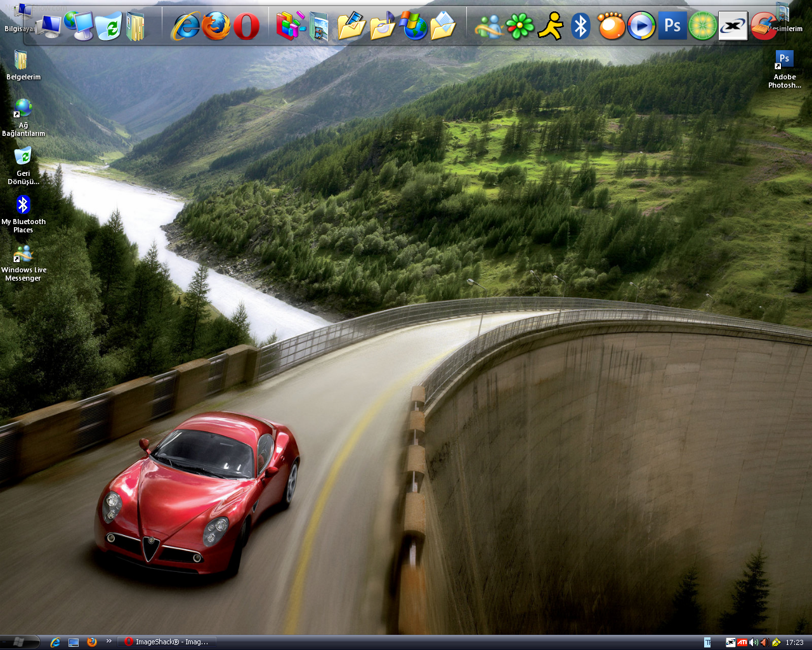Open Adobe Photoshop desktop shortcut

tap(785, 70)
